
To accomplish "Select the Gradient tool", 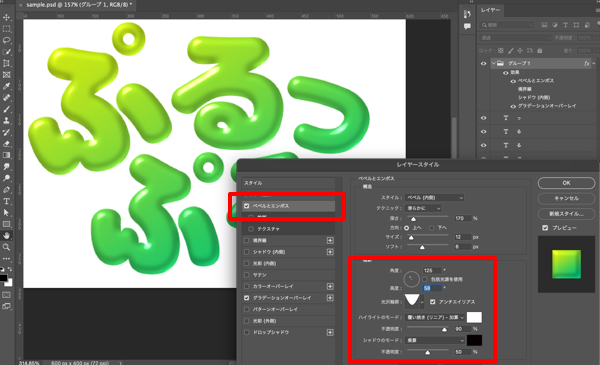I will (x=7, y=155).
